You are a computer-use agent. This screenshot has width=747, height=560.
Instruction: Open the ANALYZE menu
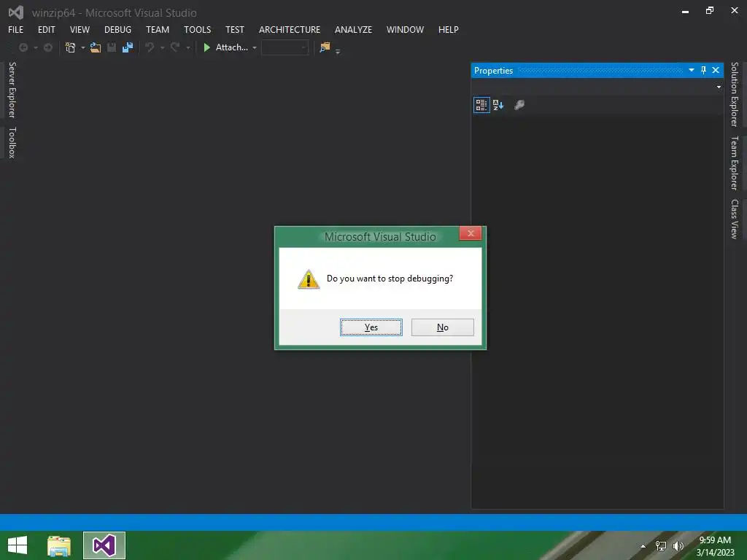(x=354, y=29)
